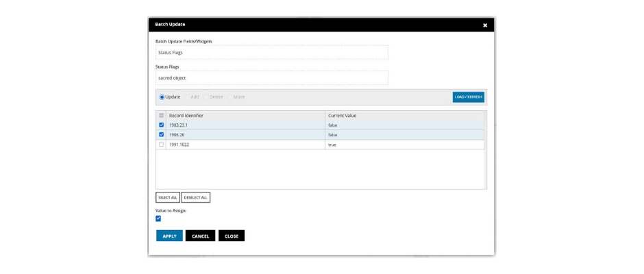Click the 1991.1022 record identifier cell
This screenshot has width=644, height=274.
click(x=245, y=145)
